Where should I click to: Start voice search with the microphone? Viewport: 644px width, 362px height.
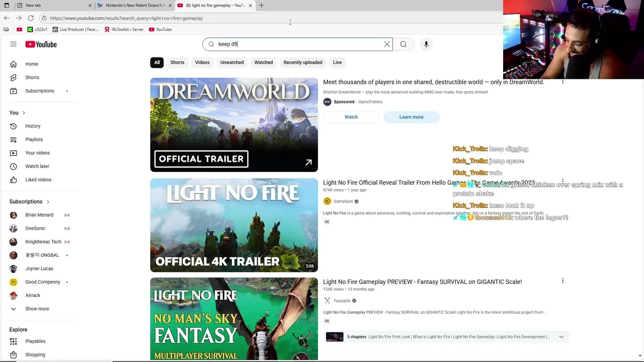point(426,44)
